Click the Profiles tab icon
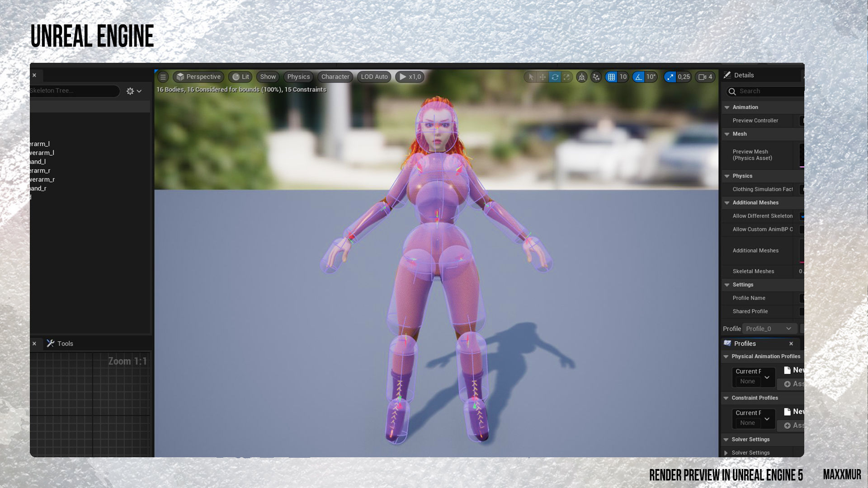Screen dimensions: 868x488 click(727, 343)
